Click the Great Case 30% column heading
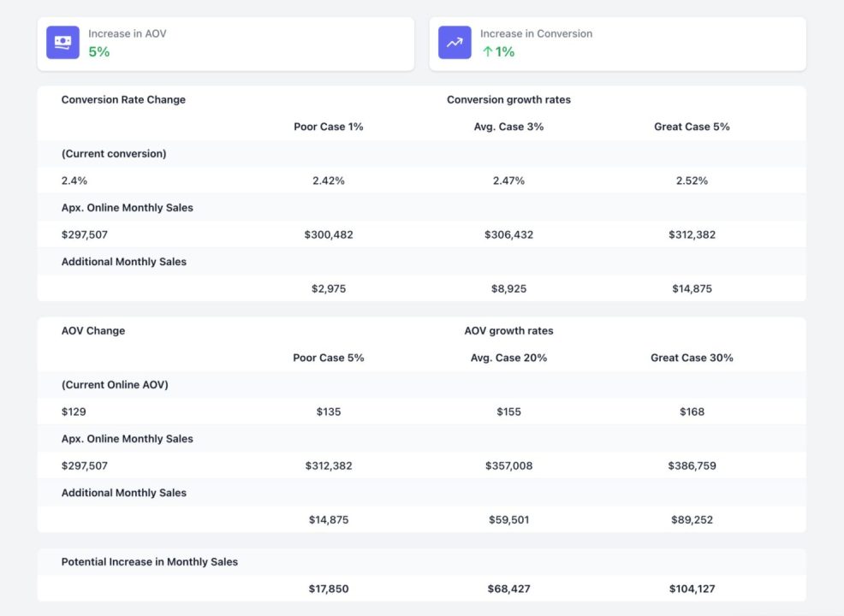 (692, 358)
